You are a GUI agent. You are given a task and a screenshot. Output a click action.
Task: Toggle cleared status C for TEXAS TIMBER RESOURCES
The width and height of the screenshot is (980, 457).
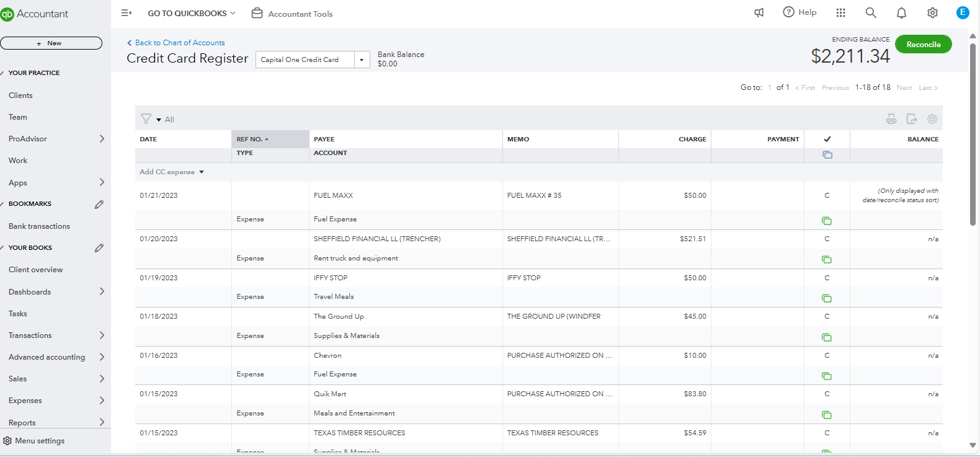point(827,433)
